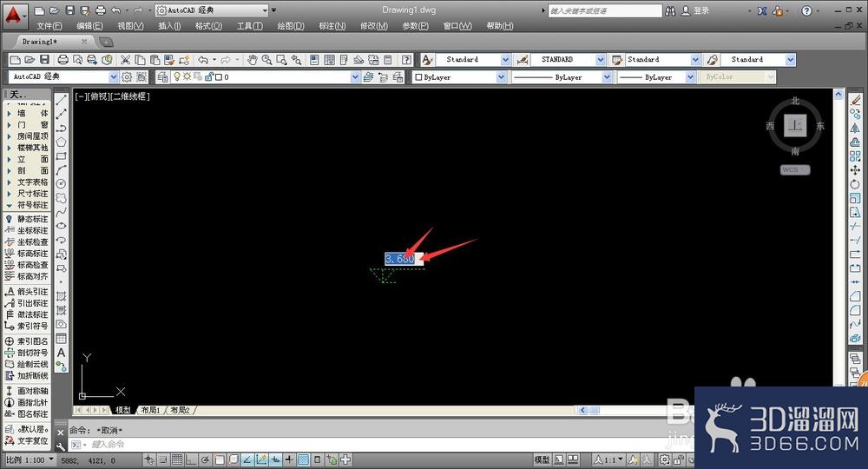Click the keyword search box in title bar

coord(604,10)
